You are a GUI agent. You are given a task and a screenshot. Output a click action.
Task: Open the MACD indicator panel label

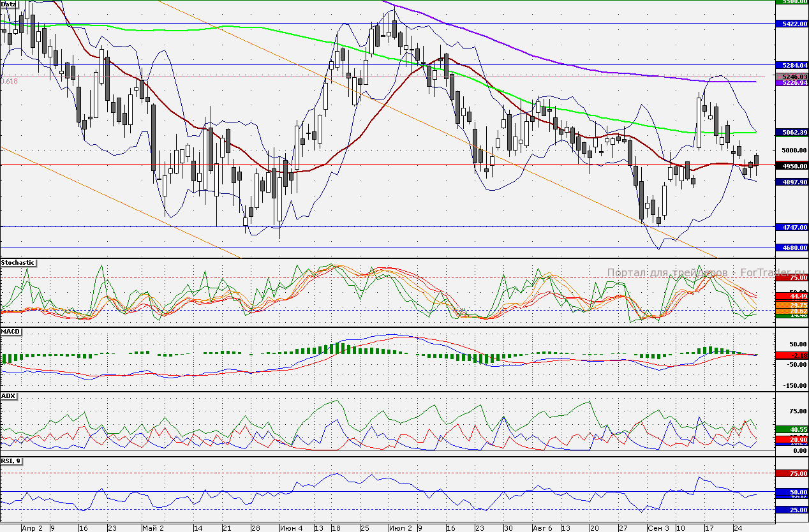pyautogui.click(x=11, y=332)
